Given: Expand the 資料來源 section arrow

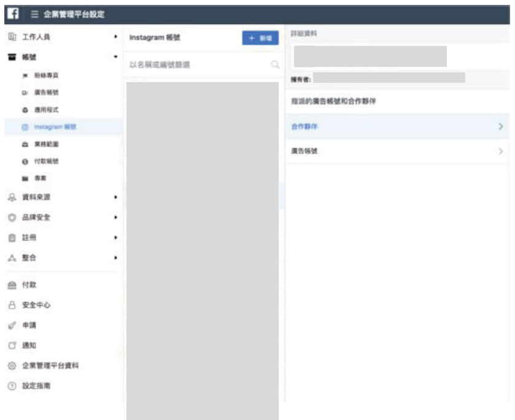Looking at the screenshot, I should point(115,197).
